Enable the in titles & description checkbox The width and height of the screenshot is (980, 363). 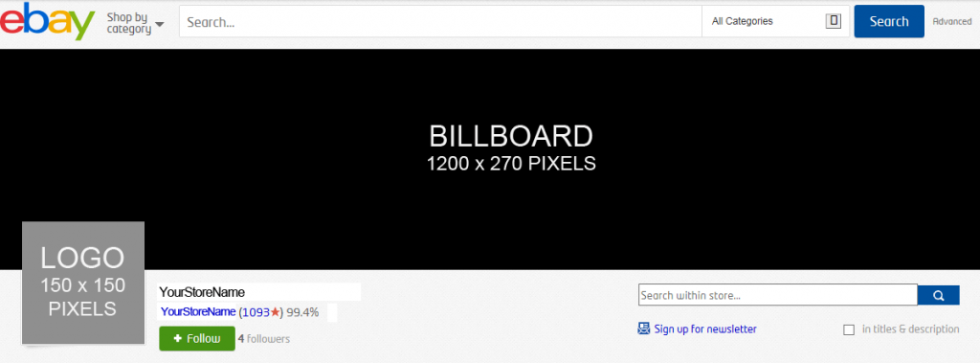click(x=849, y=329)
